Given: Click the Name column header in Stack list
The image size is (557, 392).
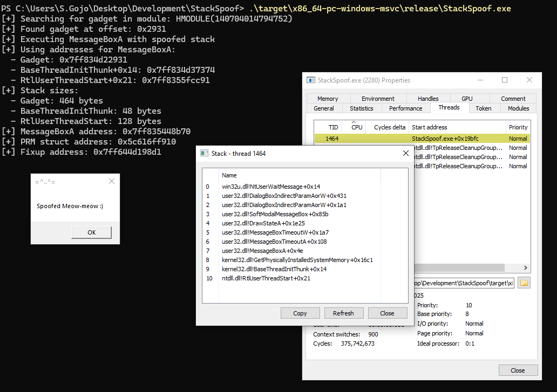Looking at the screenshot, I should point(300,175).
